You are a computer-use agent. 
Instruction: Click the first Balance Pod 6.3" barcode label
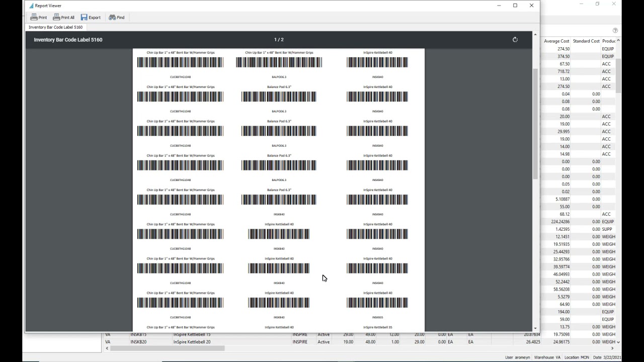point(279,97)
